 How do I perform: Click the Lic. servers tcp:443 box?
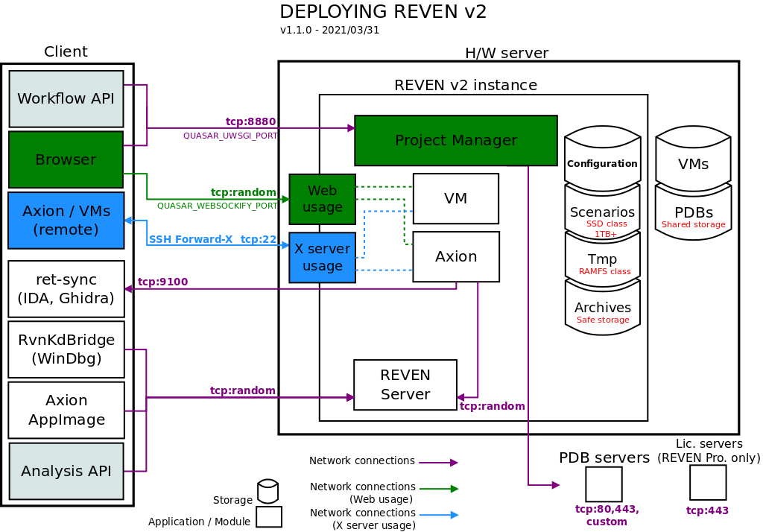[x=706, y=484]
